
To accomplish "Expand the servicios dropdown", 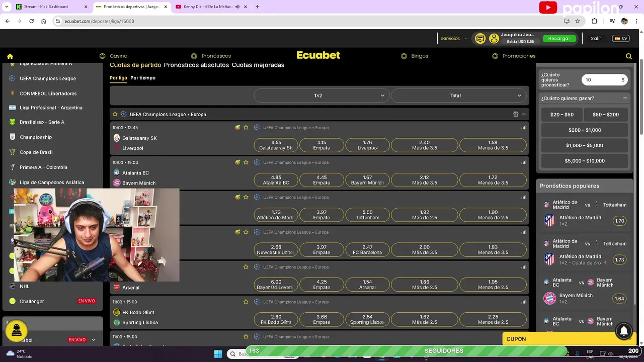I will pyautogui.click(x=454, y=39).
